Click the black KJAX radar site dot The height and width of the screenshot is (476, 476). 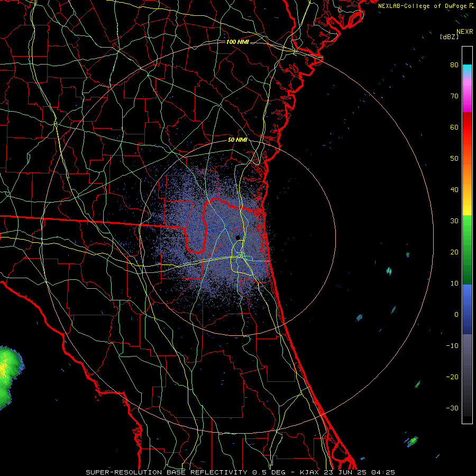point(238,237)
